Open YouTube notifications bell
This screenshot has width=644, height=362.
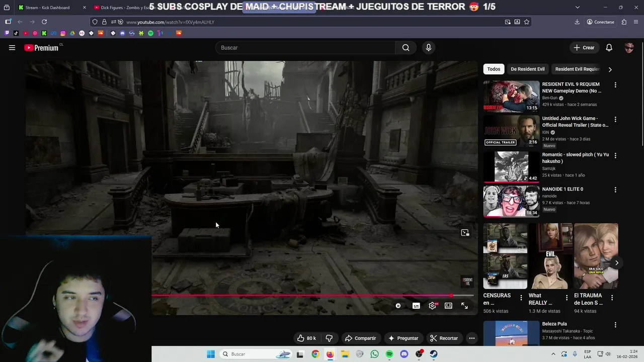tap(609, 48)
